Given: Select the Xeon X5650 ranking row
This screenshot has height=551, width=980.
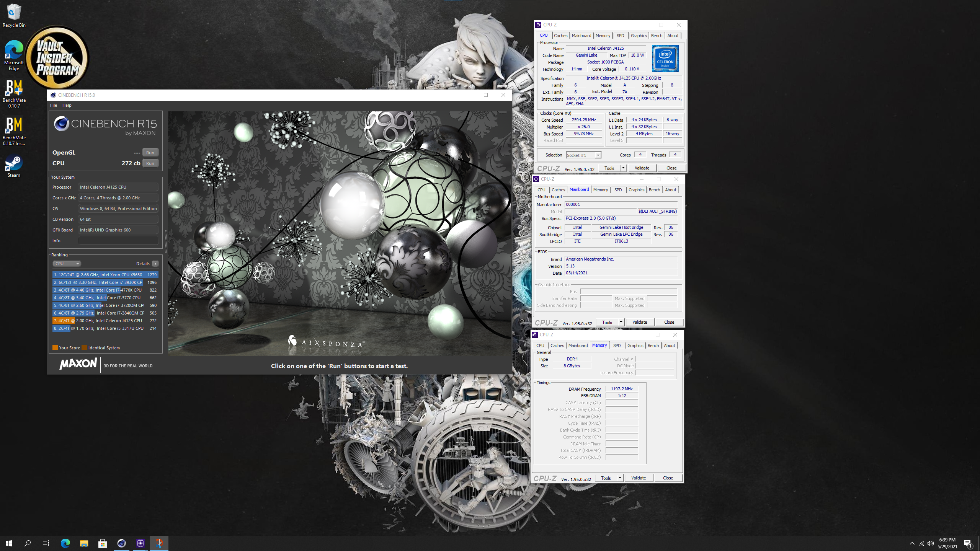Looking at the screenshot, I should [105, 275].
